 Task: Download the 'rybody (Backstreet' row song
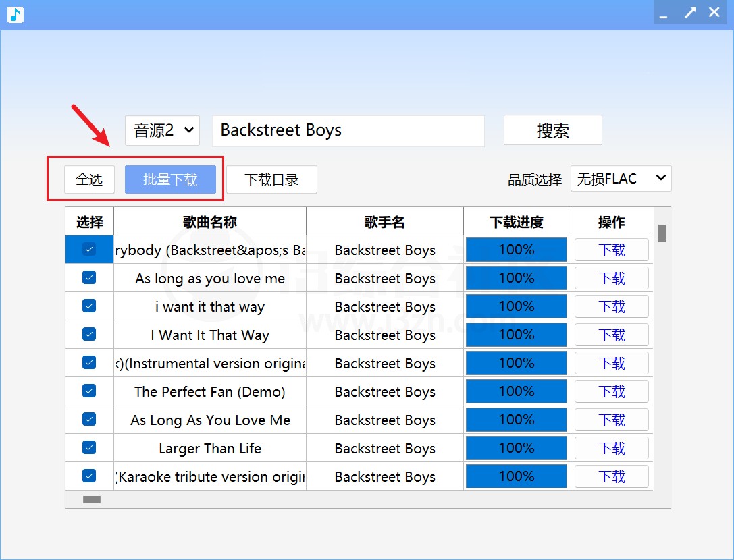click(x=611, y=250)
